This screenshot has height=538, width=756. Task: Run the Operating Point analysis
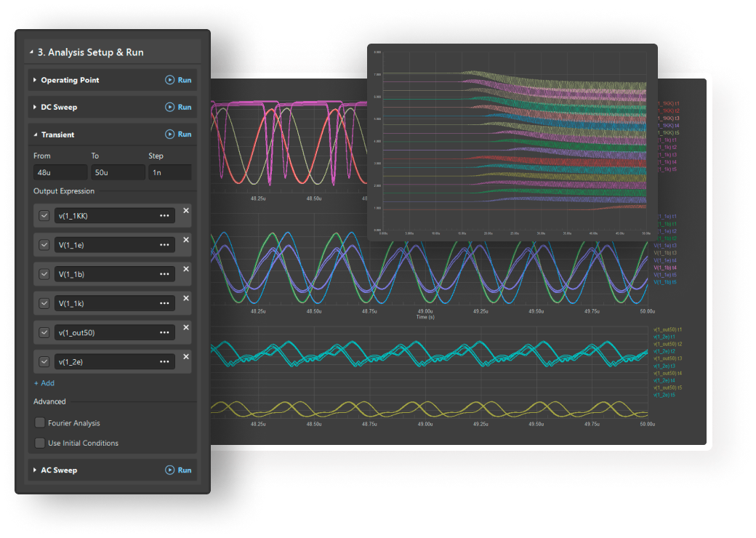point(179,80)
